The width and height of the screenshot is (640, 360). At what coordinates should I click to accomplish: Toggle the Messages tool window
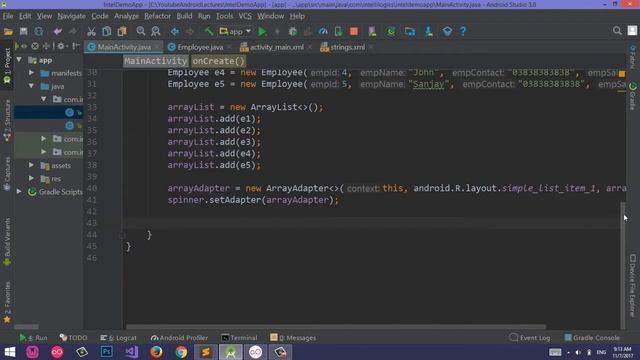[x=293, y=338]
